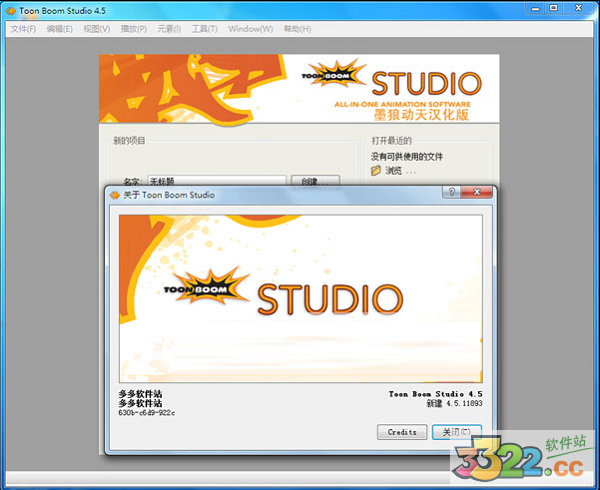The image size is (600, 490).
Task: Minimize the Toon Boom Studio window
Action: pyautogui.click(x=535, y=8)
